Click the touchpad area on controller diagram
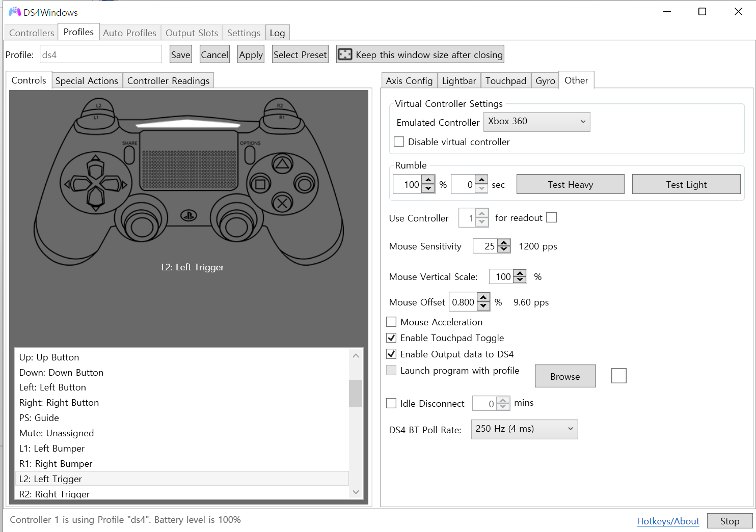Screen dimensions: 756x532 pos(189,160)
